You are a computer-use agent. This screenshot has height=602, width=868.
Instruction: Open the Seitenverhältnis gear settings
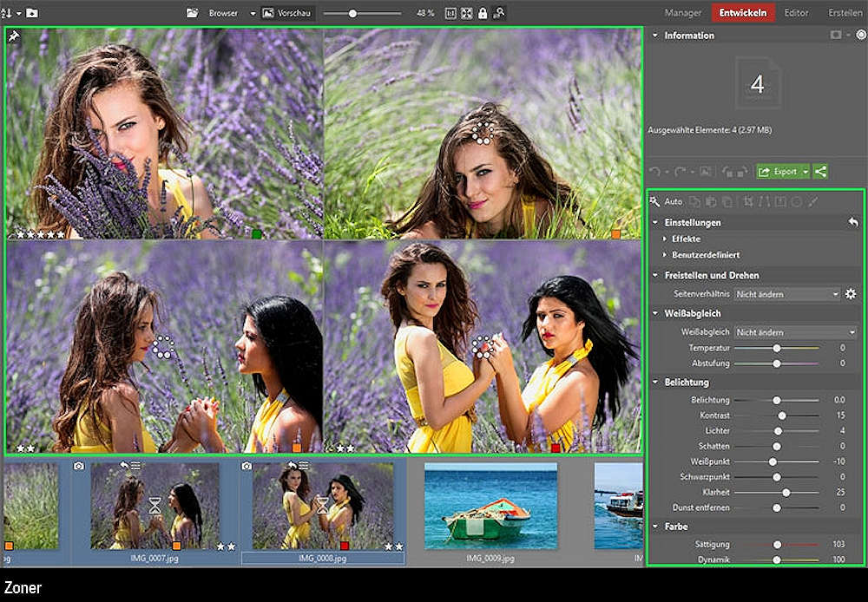point(851,294)
